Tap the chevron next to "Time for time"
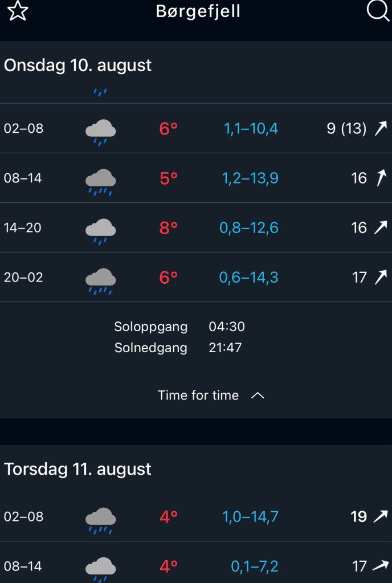 [258, 396]
